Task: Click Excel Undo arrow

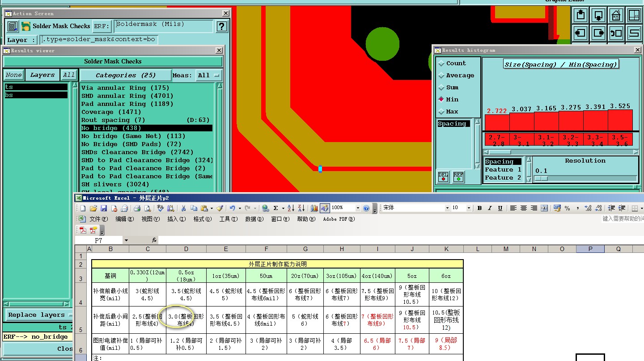Action: point(233,208)
